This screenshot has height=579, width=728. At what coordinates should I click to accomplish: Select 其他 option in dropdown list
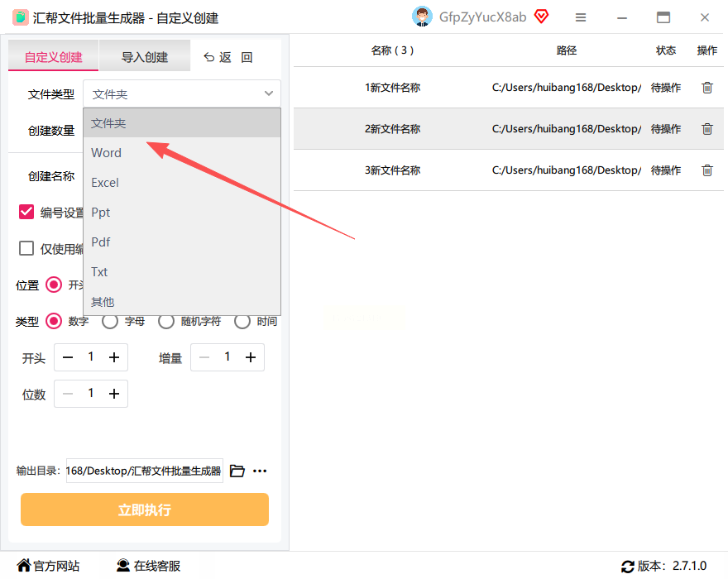point(181,301)
